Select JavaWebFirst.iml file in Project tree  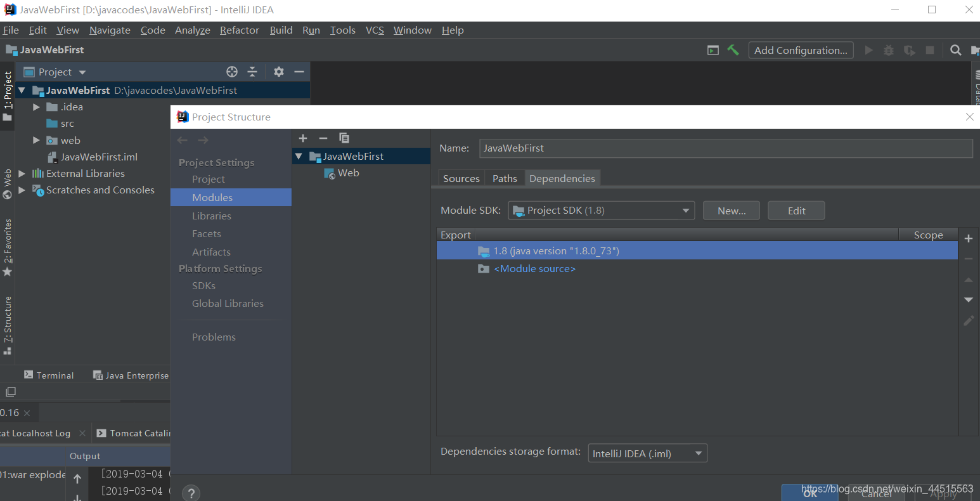click(93, 157)
